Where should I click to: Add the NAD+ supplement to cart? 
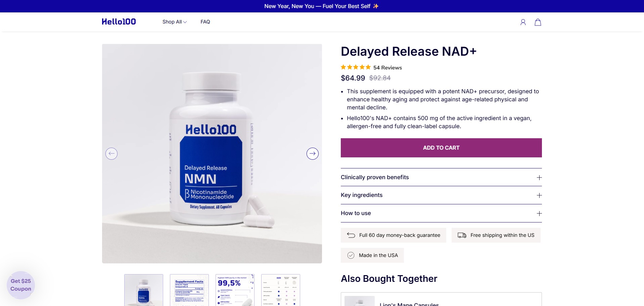click(441, 148)
